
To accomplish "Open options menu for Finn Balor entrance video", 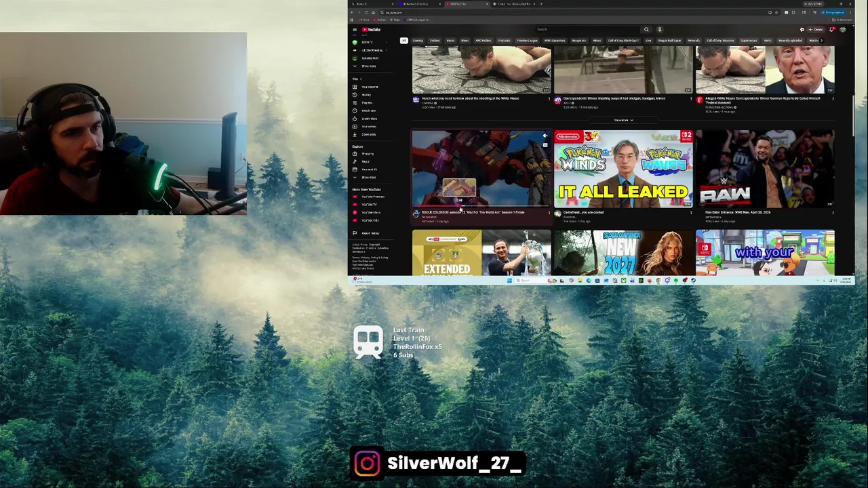I will [833, 213].
